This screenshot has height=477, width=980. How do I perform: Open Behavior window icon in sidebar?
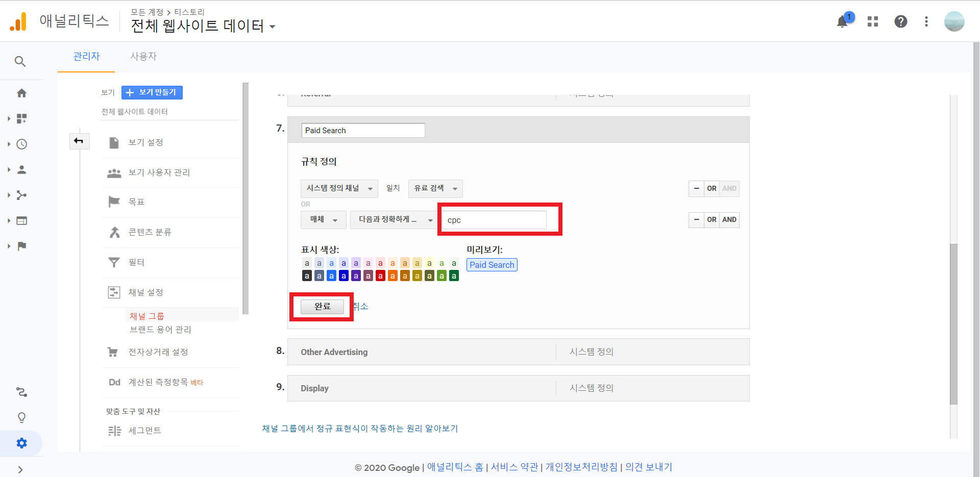pyautogui.click(x=21, y=220)
